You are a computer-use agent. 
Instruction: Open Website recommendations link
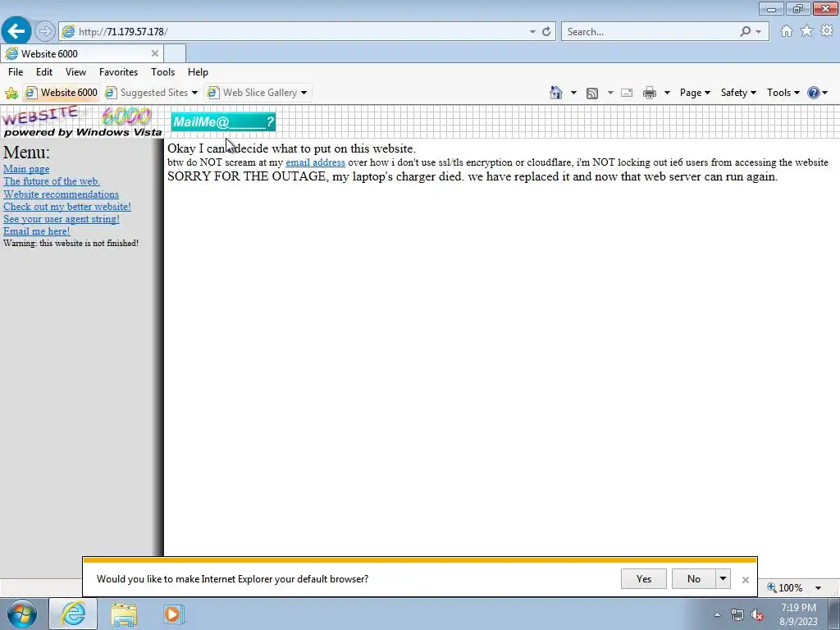click(x=61, y=194)
